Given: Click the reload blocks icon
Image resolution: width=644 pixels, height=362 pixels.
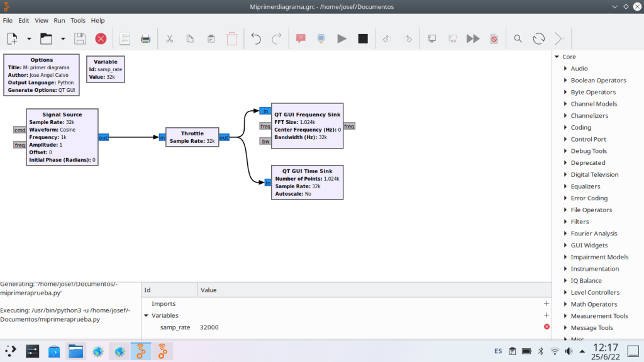Looking at the screenshot, I should pos(538,38).
